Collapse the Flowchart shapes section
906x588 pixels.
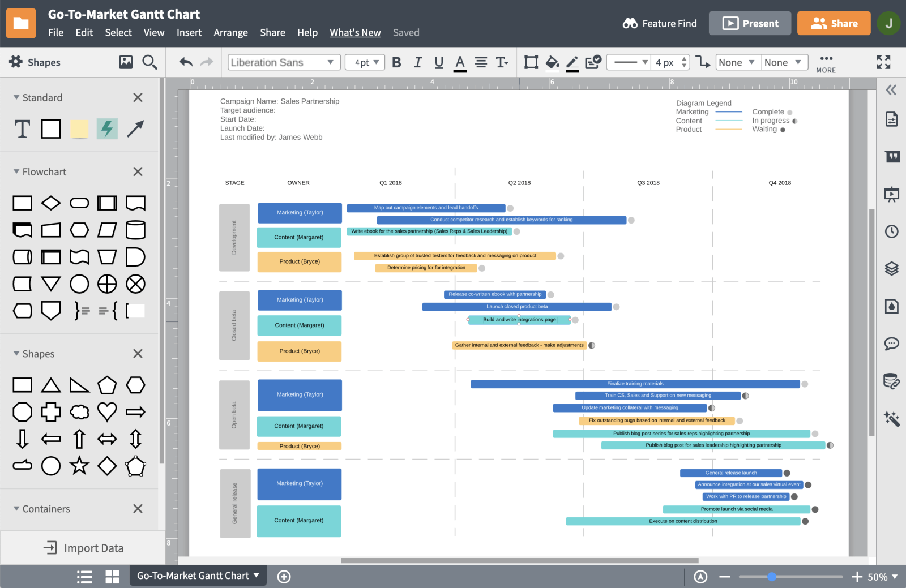click(x=16, y=171)
